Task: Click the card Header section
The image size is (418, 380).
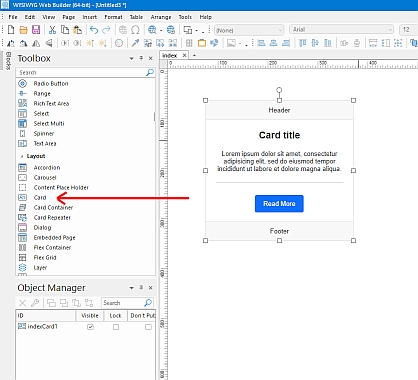Action: click(x=279, y=110)
